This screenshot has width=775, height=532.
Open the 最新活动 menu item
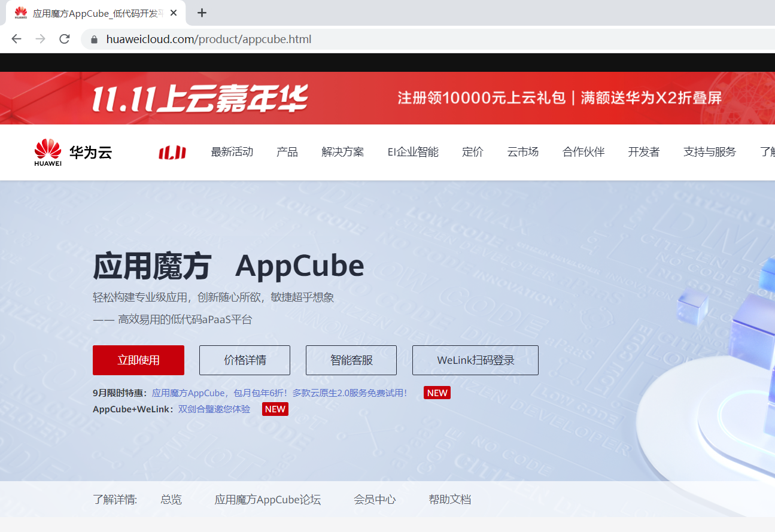tap(232, 152)
